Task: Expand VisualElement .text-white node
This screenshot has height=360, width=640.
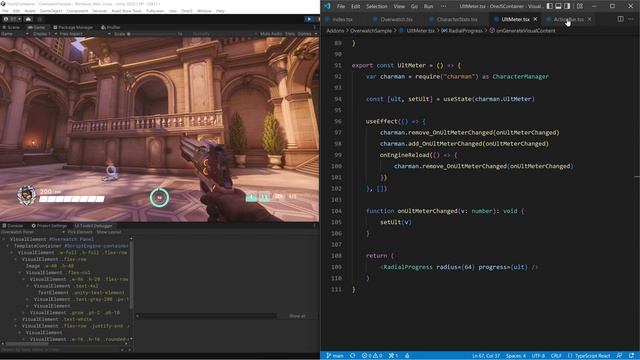Action: 16,319
